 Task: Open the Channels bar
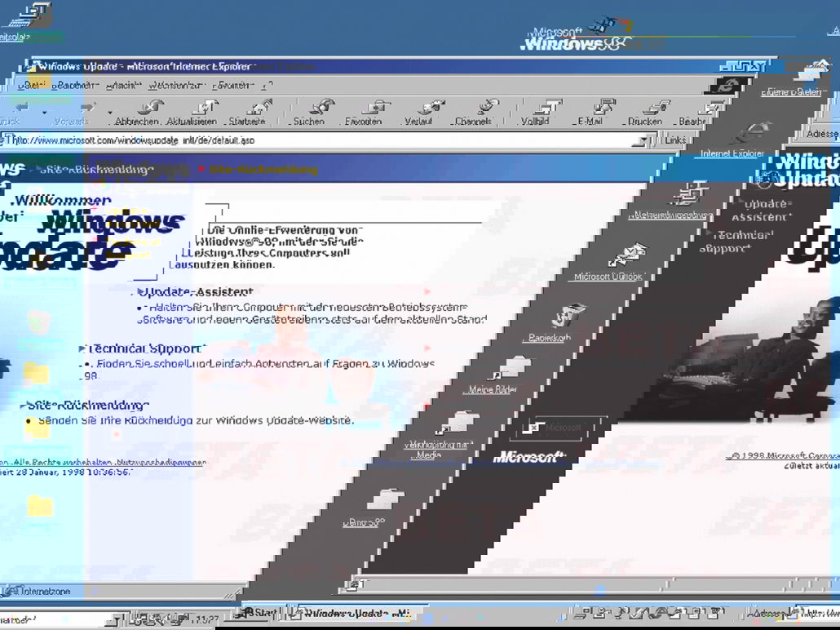tap(473, 113)
